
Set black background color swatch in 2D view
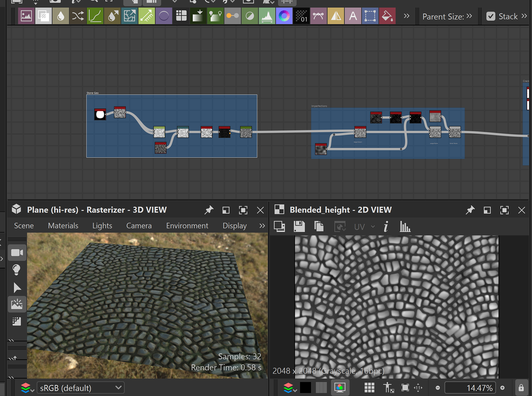[x=305, y=387]
